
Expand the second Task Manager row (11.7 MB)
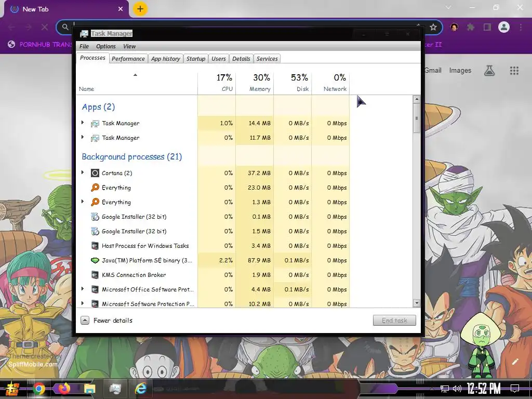(x=83, y=137)
